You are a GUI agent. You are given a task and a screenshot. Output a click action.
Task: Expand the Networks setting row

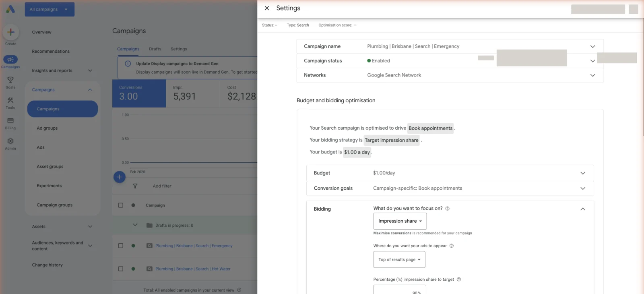[x=592, y=75]
